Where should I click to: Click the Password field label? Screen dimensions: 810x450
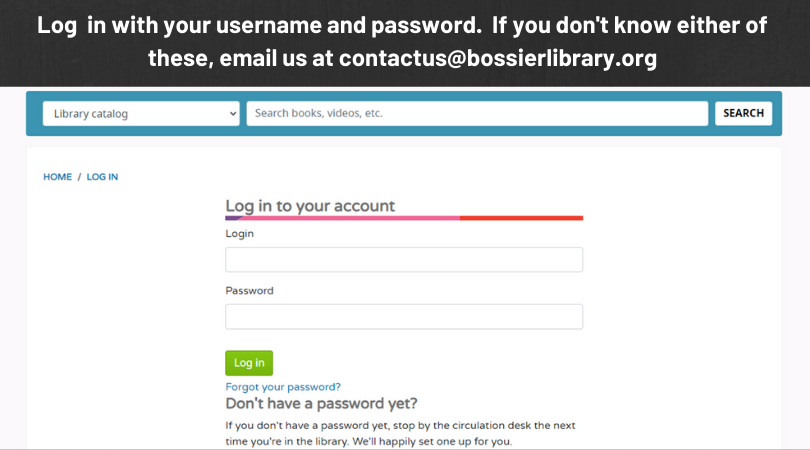[x=249, y=291]
